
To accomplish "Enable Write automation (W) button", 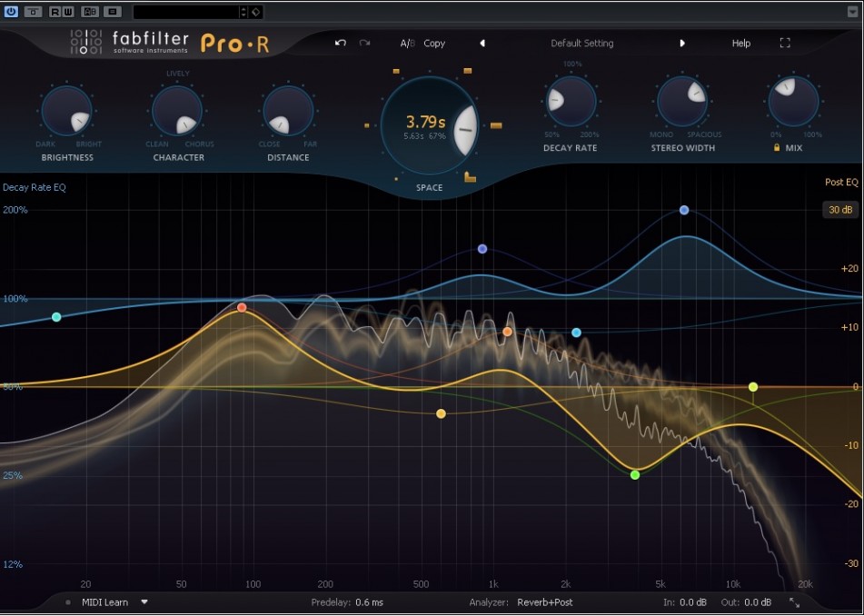I will 68,12.
